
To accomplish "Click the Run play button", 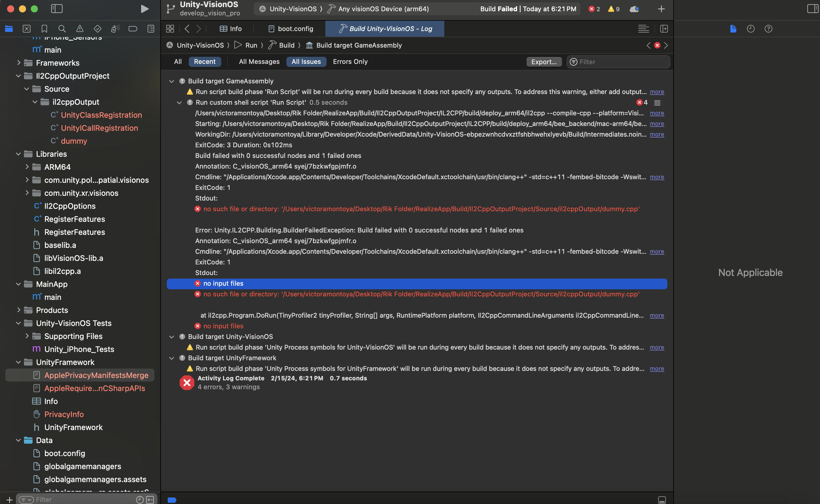I will 144,9.
